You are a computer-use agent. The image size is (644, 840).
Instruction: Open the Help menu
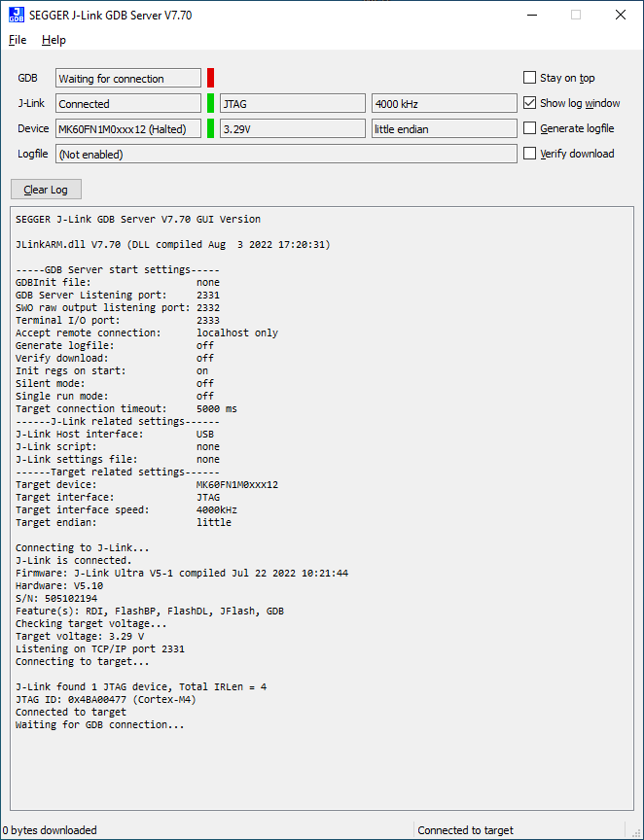[54, 40]
